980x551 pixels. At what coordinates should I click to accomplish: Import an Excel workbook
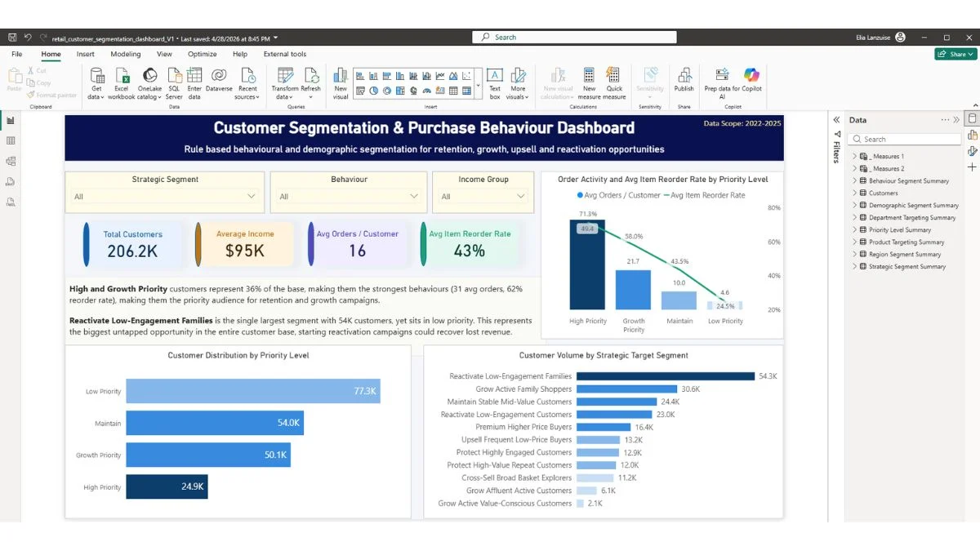click(x=122, y=84)
